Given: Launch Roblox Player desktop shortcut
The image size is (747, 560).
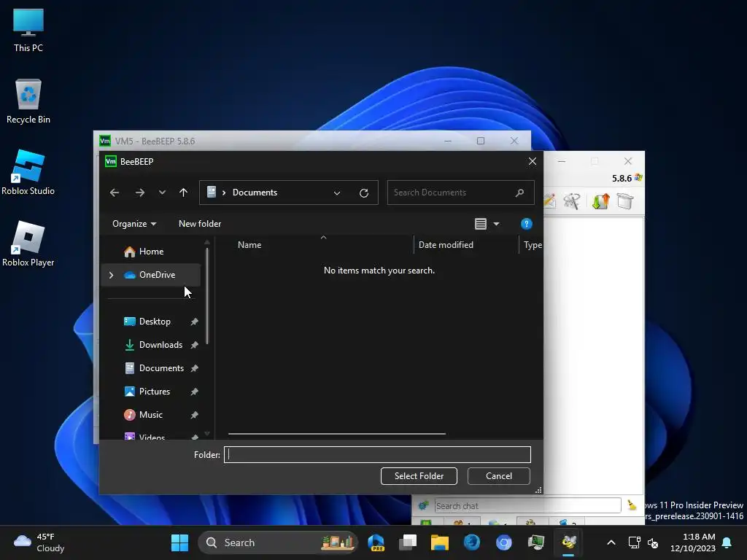Looking at the screenshot, I should pos(28,244).
